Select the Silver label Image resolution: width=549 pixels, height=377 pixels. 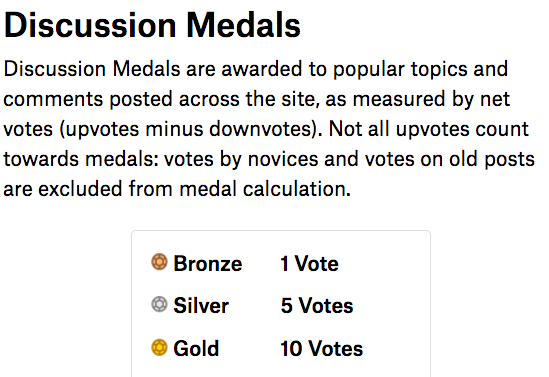click(x=201, y=305)
